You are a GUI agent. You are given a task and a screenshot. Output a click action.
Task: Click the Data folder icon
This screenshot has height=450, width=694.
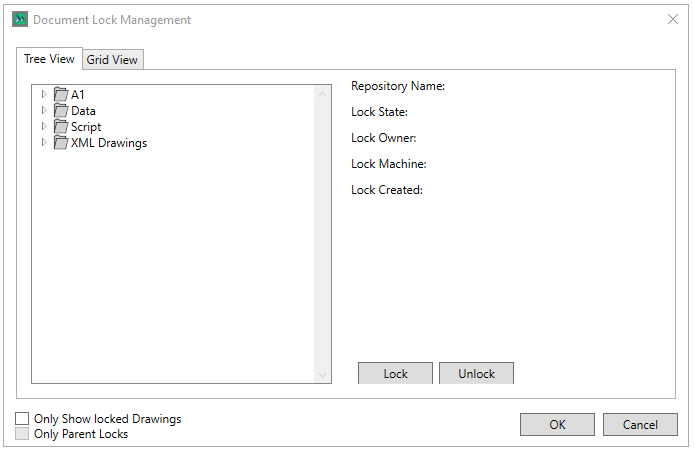[x=61, y=111]
